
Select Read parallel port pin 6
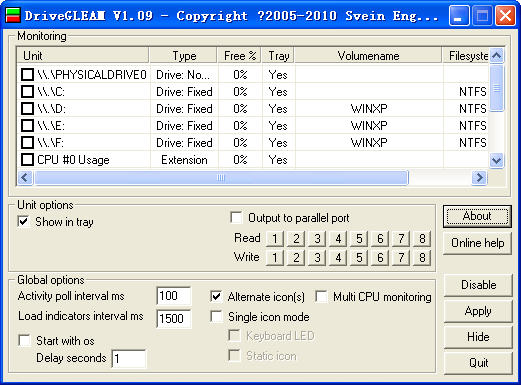coord(380,239)
